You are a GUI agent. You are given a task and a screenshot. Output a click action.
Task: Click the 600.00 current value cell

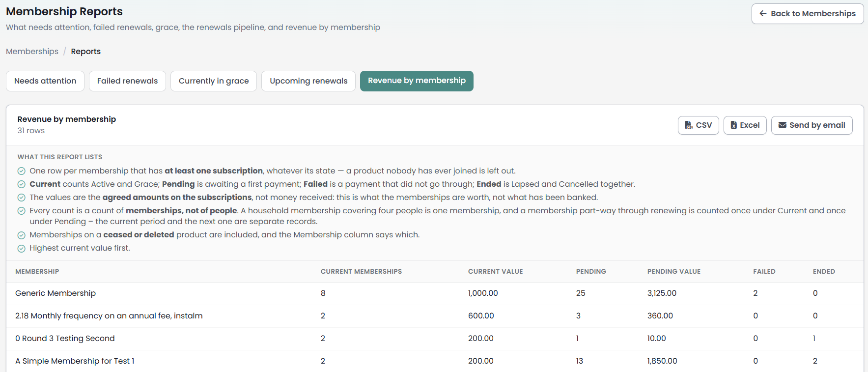[481, 316]
